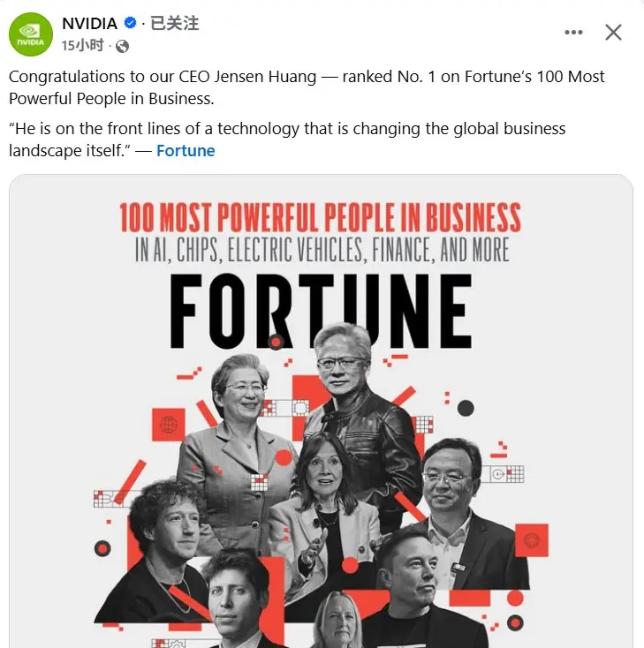Image resolution: width=644 pixels, height=648 pixels.
Task: Open the NVIDIA profile avatar
Action: click(x=31, y=34)
